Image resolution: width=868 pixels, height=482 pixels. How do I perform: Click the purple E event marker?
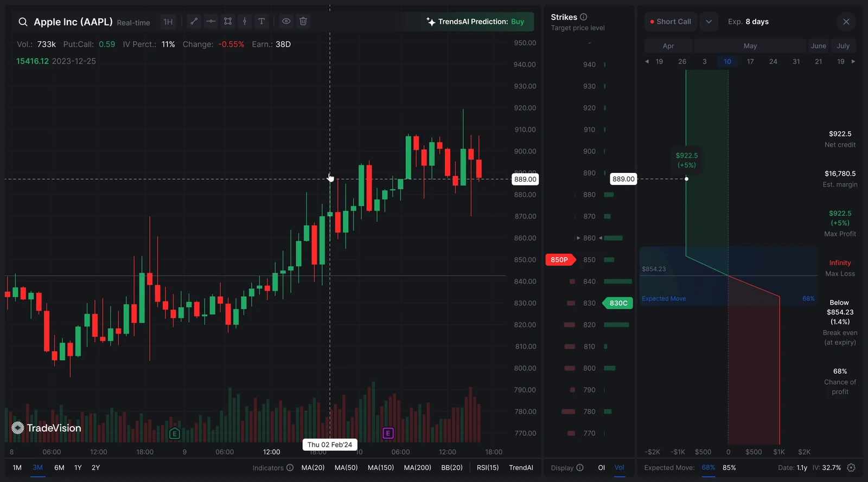tap(387, 433)
